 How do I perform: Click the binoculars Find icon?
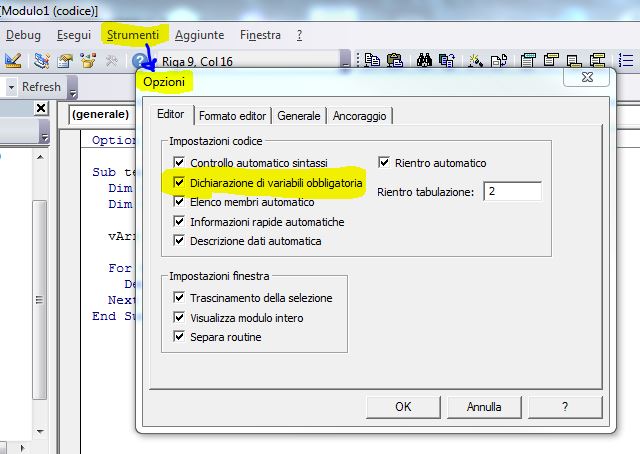point(424,60)
